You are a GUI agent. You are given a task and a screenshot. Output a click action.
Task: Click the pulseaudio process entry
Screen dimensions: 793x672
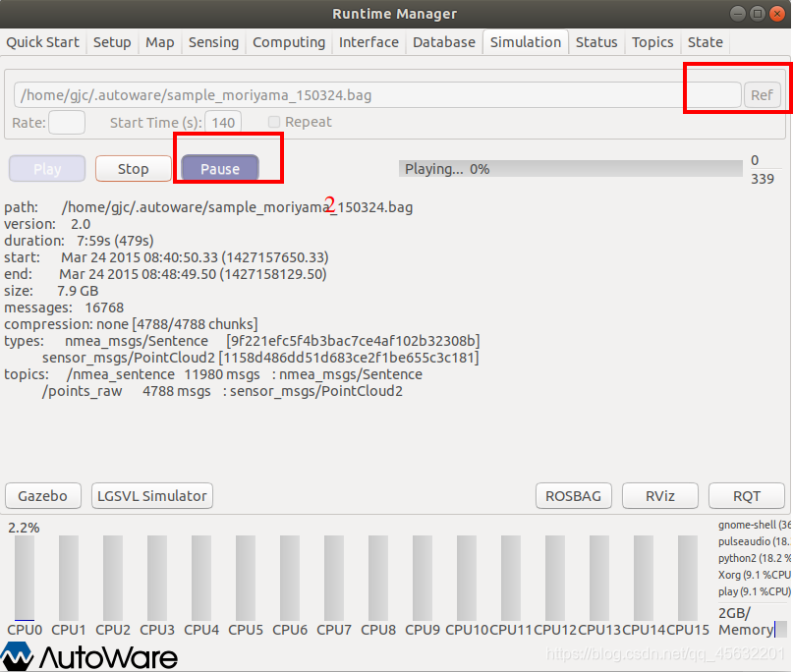pyautogui.click(x=754, y=541)
